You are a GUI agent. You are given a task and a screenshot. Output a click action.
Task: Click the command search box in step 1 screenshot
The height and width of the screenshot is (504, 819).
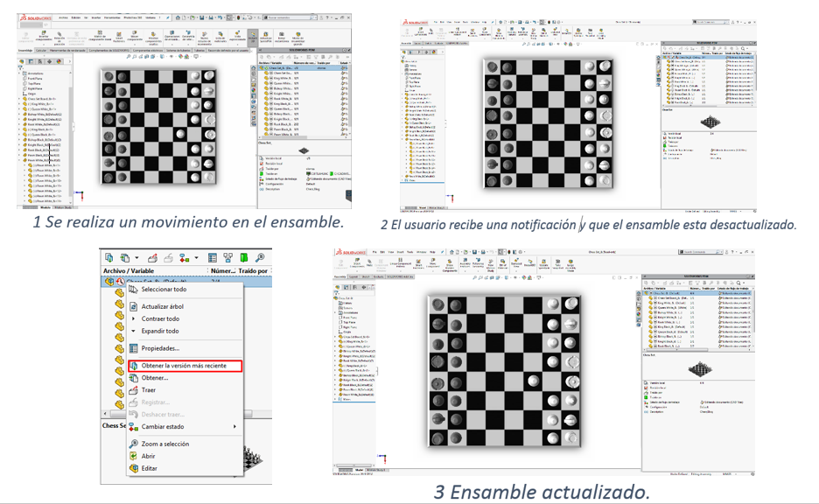coord(290,17)
